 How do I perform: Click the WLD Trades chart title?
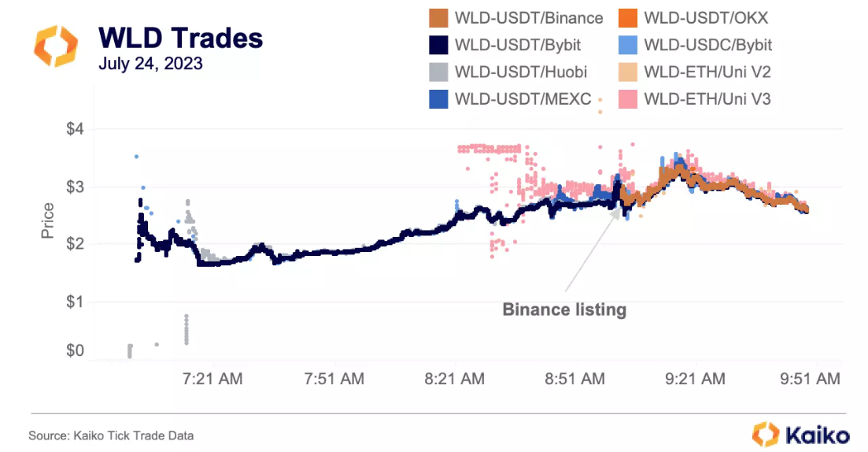[x=180, y=37]
